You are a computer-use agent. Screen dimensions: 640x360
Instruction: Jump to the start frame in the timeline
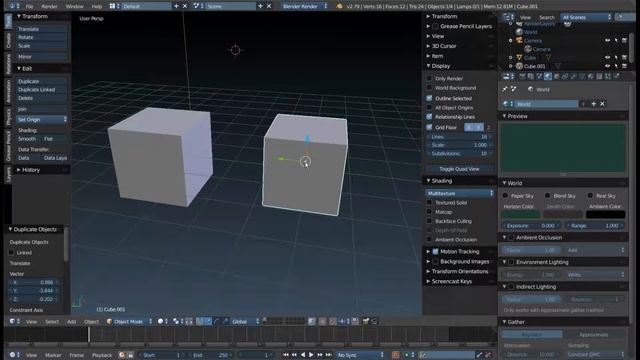coord(285,355)
